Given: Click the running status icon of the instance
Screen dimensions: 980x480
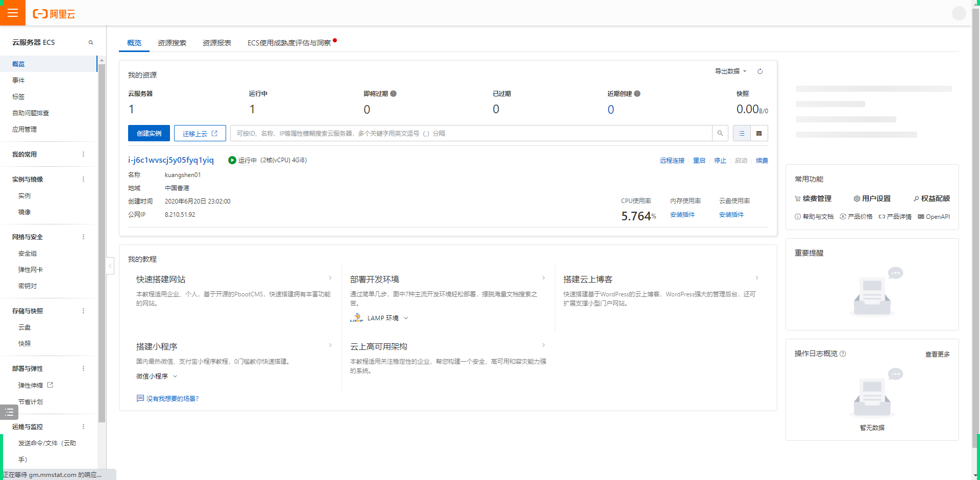Looking at the screenshot, I should (232, 160).
